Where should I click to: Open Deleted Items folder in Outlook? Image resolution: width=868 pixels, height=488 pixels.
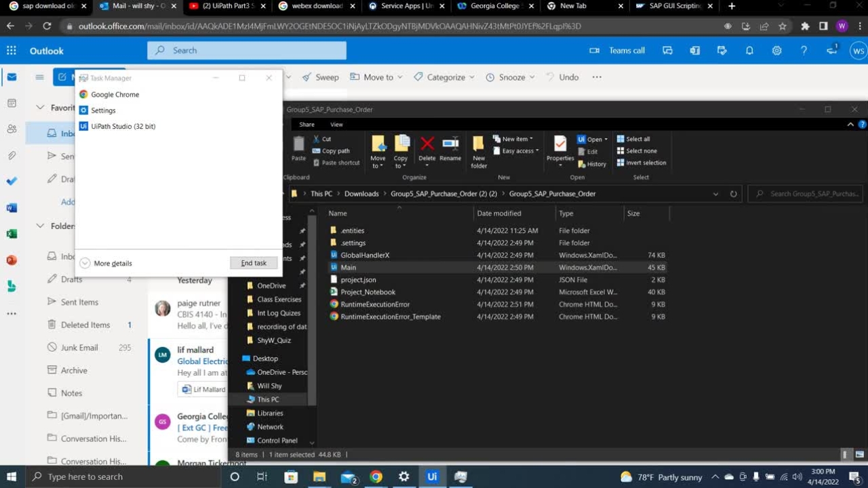pyautogui.click(x=85, y=325)
